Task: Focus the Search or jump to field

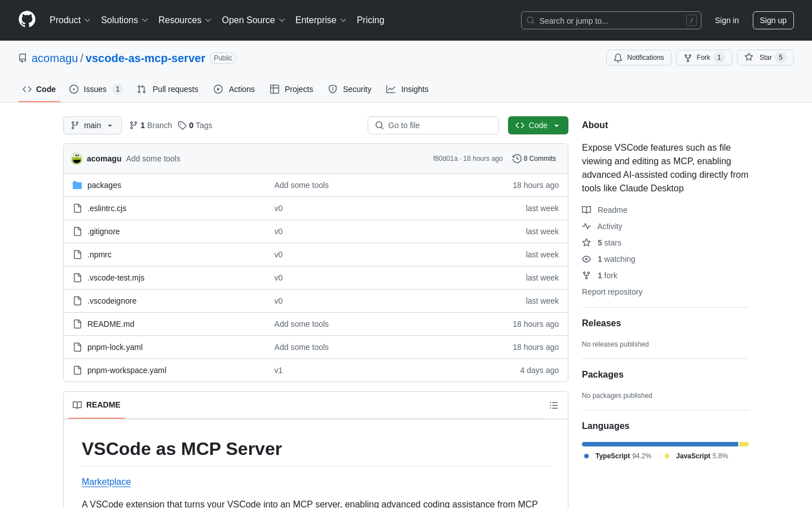Action: pyautogui.click(x=611, y=20)
